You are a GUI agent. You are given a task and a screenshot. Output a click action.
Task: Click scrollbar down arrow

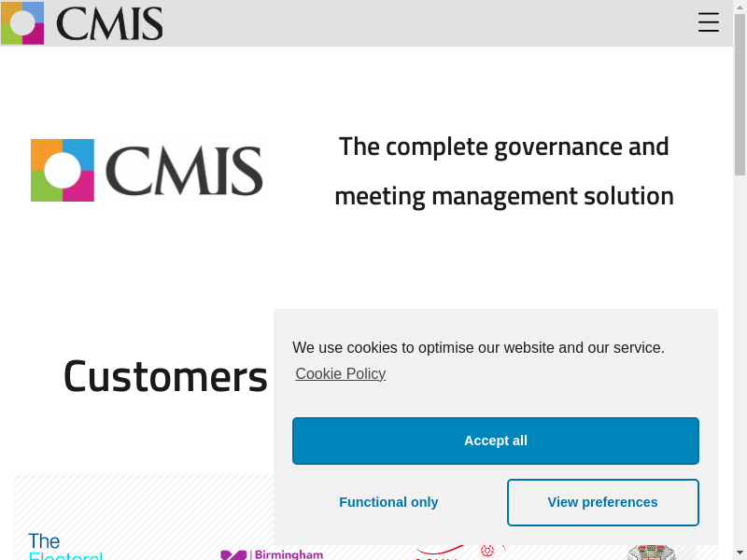point(740,552)
